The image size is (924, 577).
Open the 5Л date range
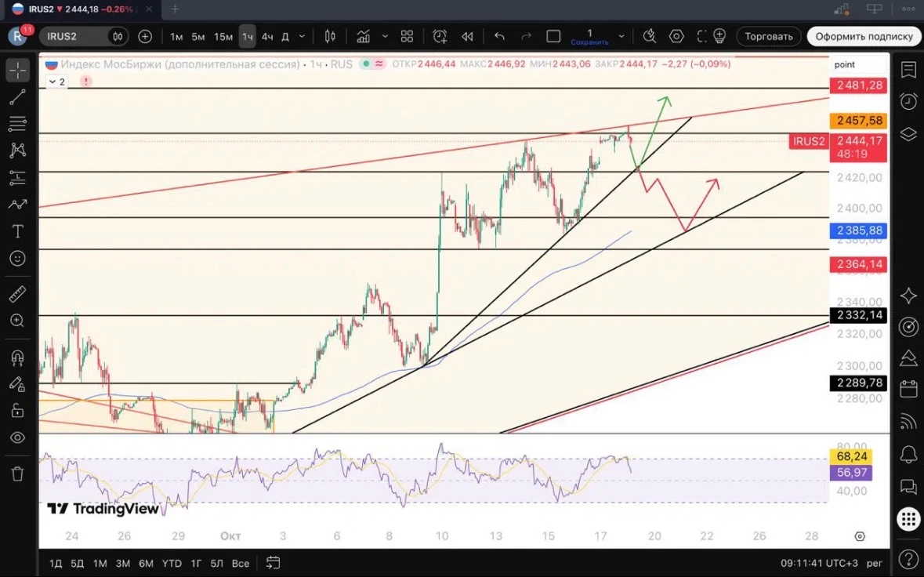coord(217,564)
